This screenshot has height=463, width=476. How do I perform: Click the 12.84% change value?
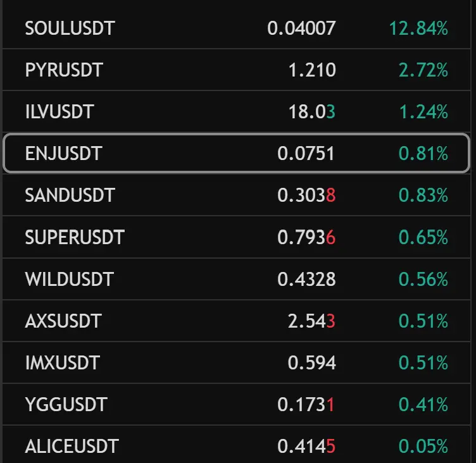point(418,28)
